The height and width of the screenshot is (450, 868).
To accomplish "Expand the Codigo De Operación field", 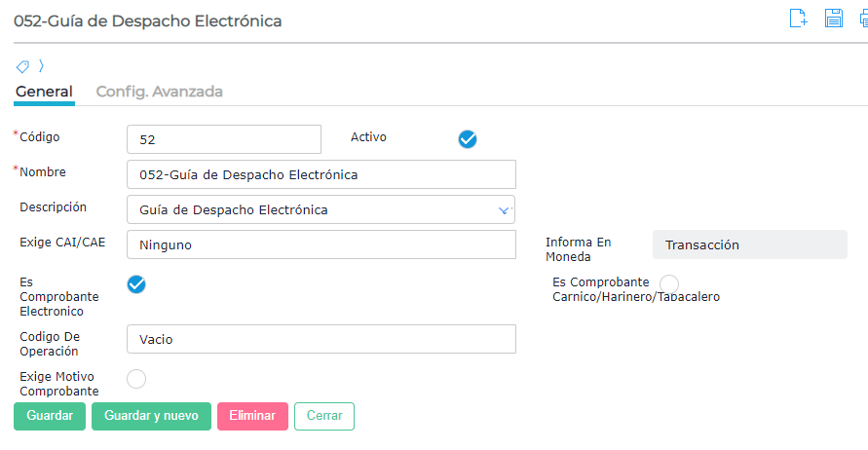I will (321, 339).
